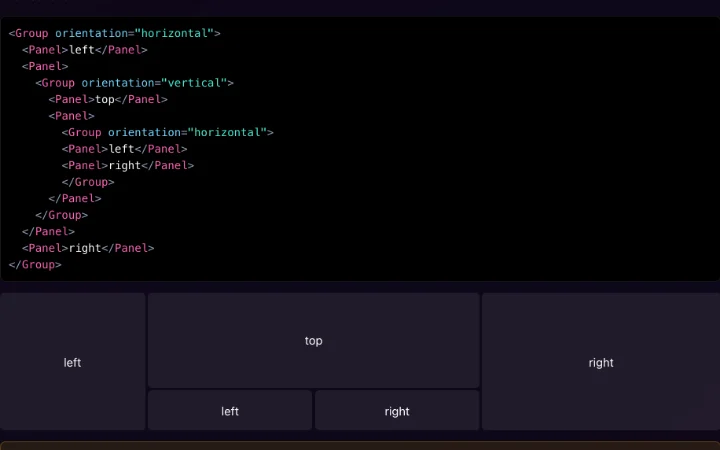The width and height of the screenshot is (720, 450).
Task: Click the Group orientation="vertical" code line
Action: tap(134, 83)
